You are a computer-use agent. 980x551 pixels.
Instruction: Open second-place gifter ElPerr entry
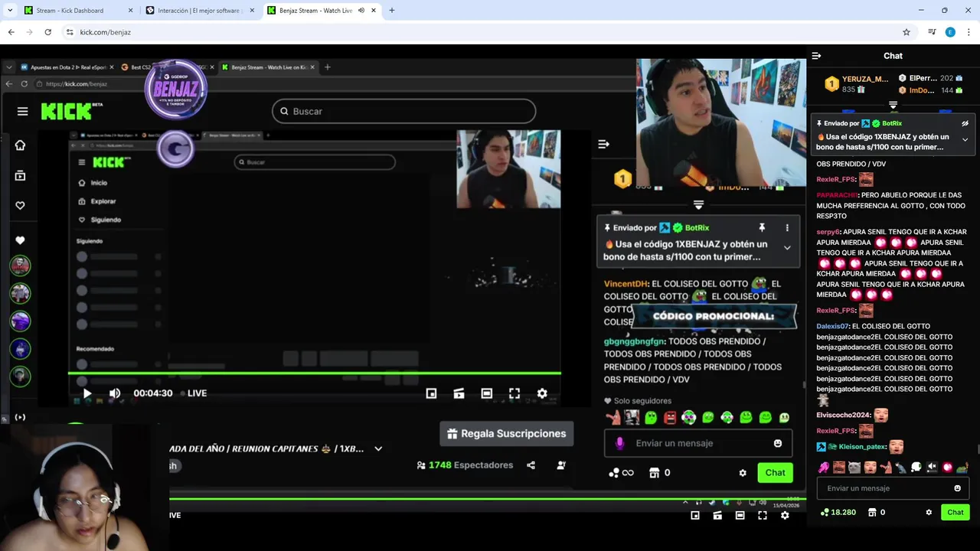pyautogui.click(x=930, y=78)
